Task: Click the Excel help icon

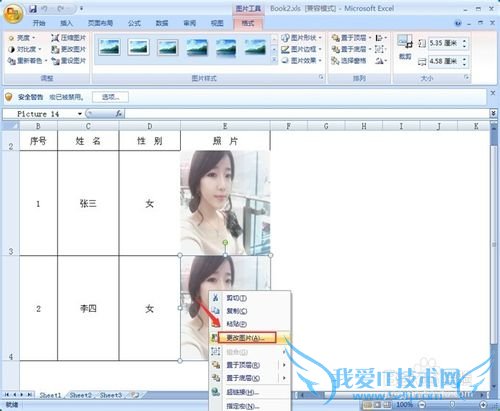Action: [458, 23]
